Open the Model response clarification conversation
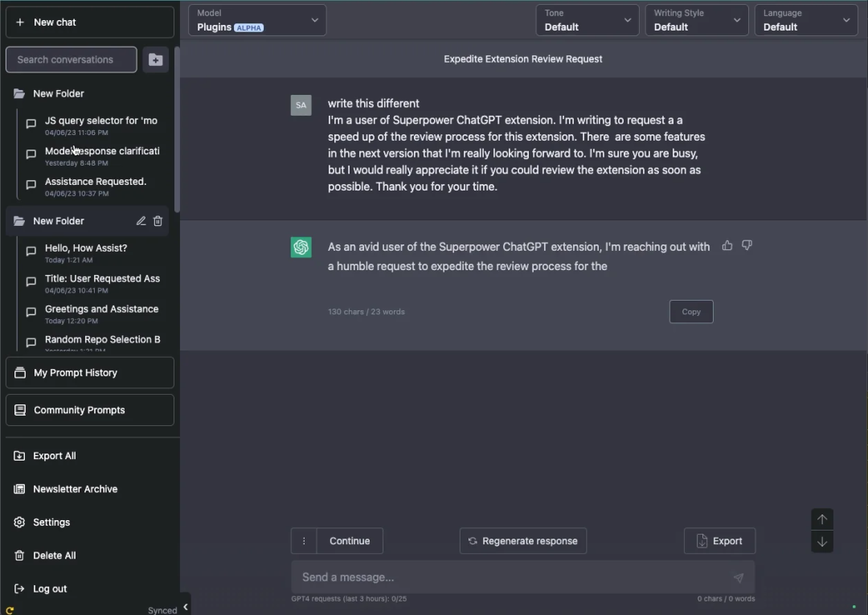Image resolution: width=868 pixels, height=615 pixels. pyautogui.click(x=92, y=156)
